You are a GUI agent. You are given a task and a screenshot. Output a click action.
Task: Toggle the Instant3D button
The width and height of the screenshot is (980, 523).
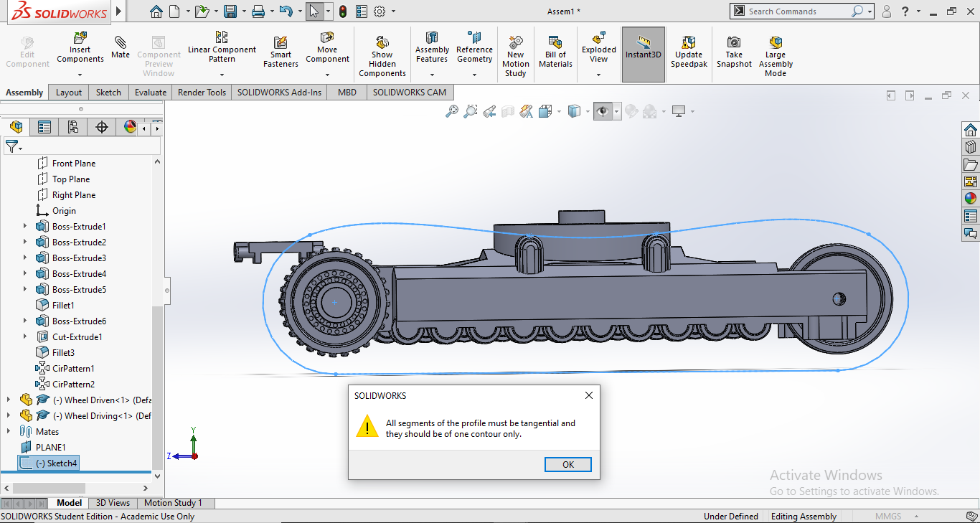(644, 55)
